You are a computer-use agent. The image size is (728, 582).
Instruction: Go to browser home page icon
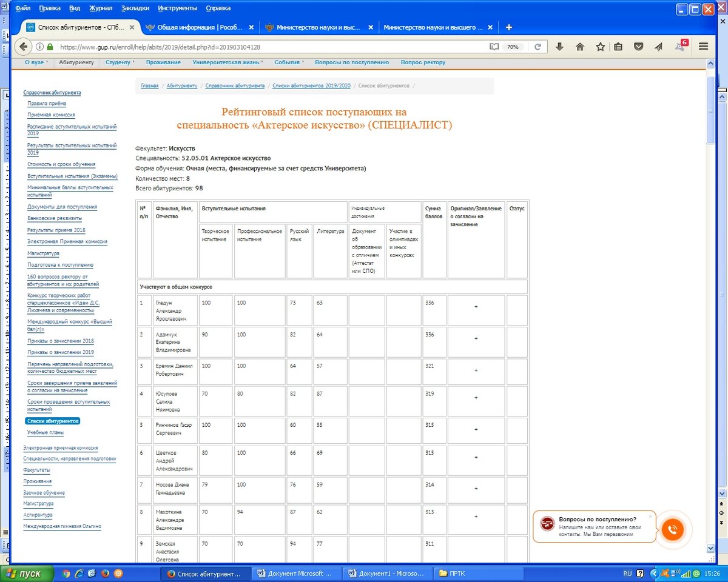[x=580, y=47]
